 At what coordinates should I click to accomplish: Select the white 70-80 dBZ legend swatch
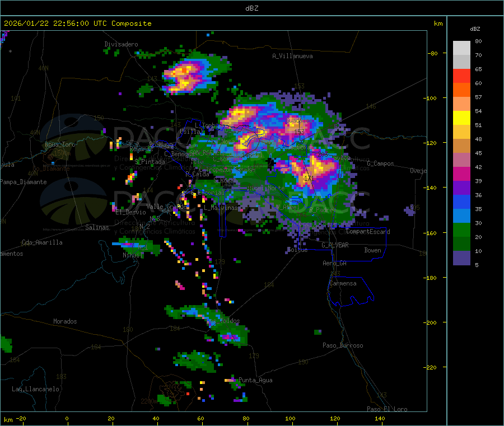point(461,48)
